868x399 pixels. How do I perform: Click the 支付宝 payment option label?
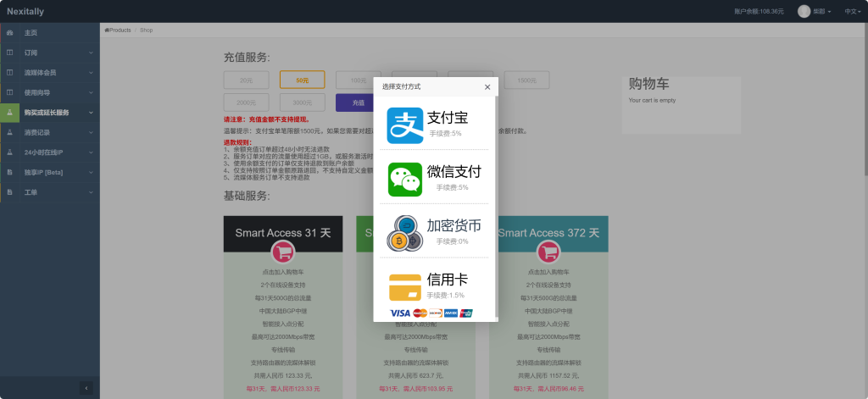(x=448, y=118)
